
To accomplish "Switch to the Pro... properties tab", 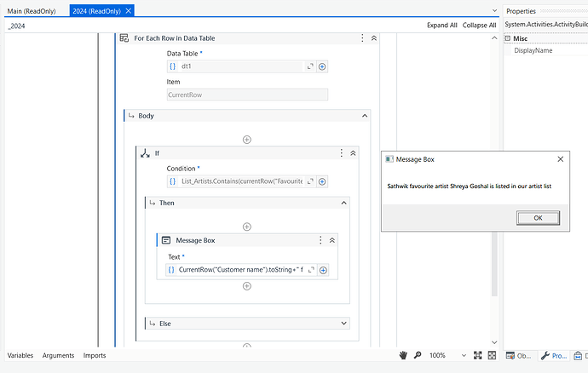I will 554,355.
